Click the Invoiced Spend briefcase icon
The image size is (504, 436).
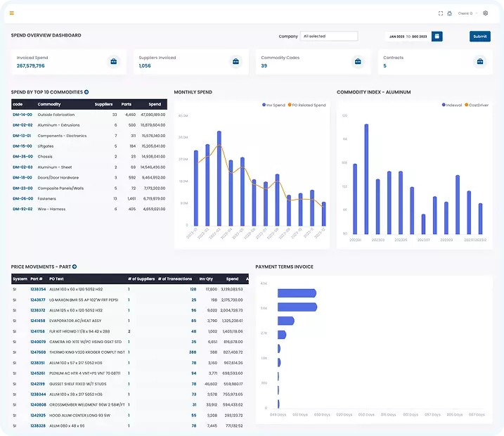point(113,62)
